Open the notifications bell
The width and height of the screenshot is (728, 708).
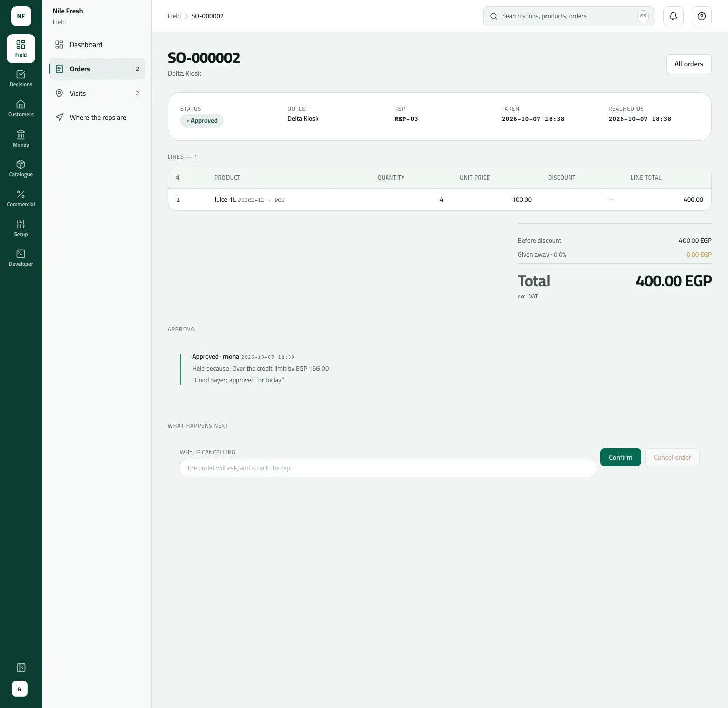(x=673, y=16)
